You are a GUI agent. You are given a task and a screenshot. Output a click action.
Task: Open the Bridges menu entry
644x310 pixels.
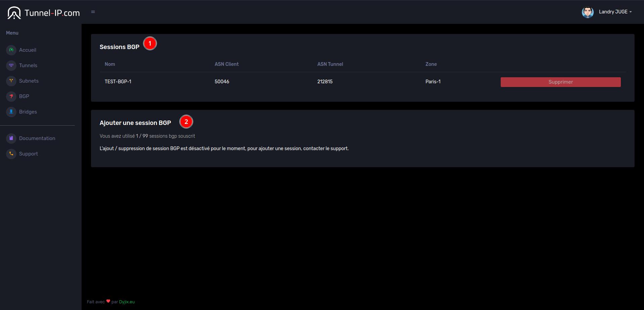(x=28, y=112)
